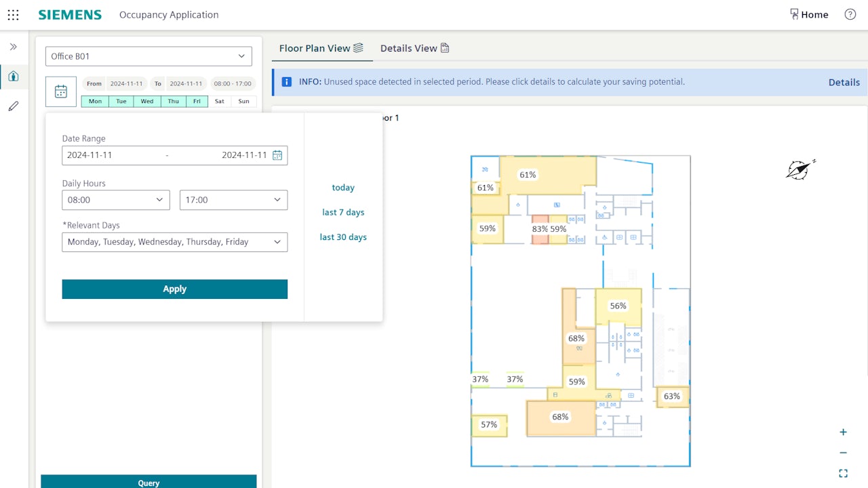Click the compass north indicator
This screenshot has width=868, height=488.
coord(800,169)
